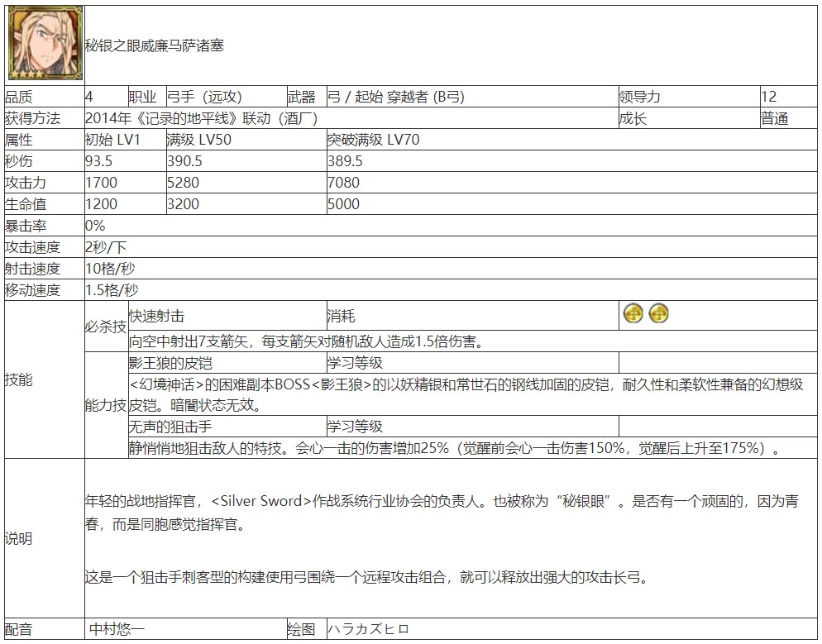Click the 静悄悄地狙击敌人的特技 description
This screenshot has height=644, width=822.
pos(454,448)
